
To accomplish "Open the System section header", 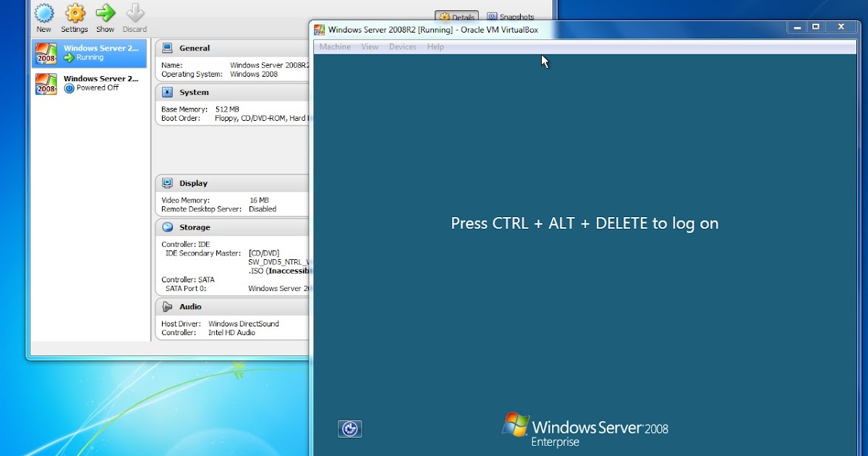I will (232, 92).
